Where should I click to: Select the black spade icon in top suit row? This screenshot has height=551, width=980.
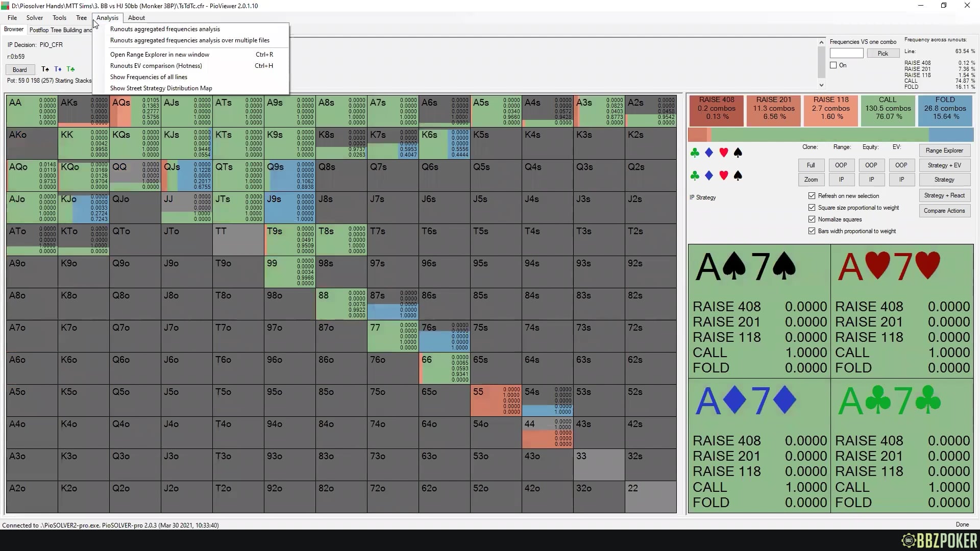(x=738, y=153)
